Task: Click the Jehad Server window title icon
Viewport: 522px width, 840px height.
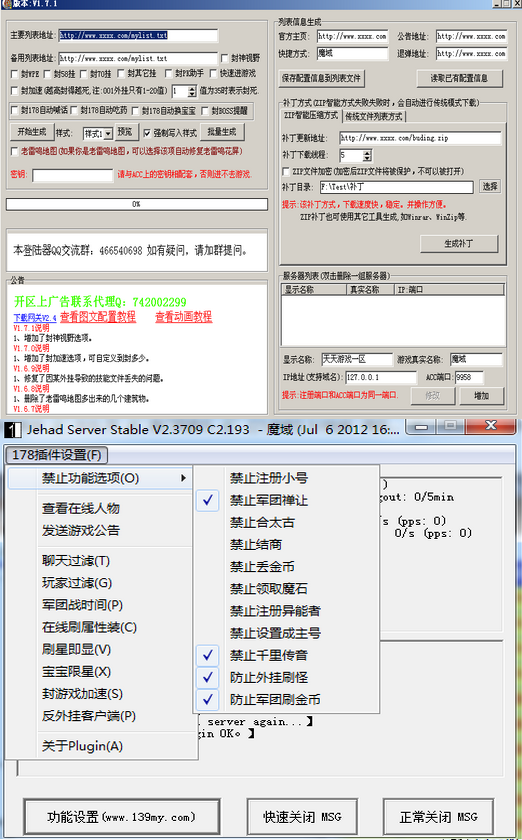Action: [x=13, y=430]
